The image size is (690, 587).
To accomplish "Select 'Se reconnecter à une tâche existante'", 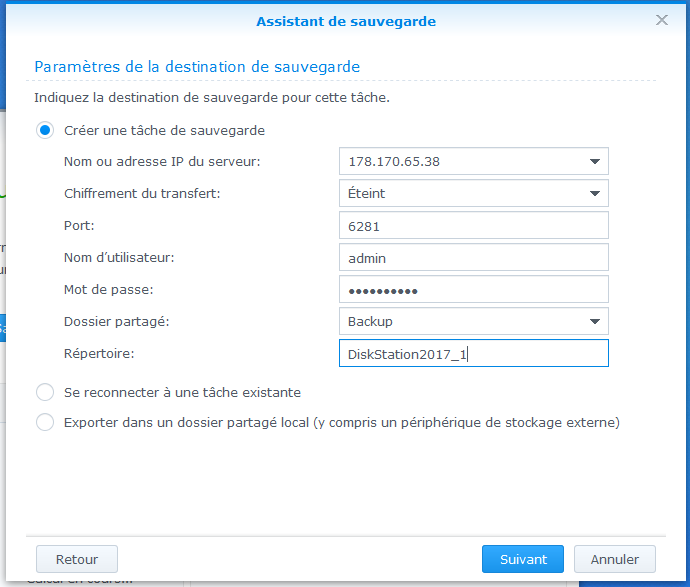I will pos(45,392).
